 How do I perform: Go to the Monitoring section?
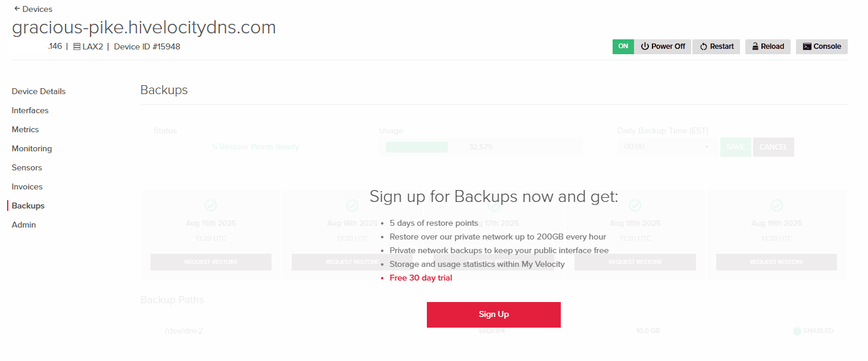pos(32,148)
